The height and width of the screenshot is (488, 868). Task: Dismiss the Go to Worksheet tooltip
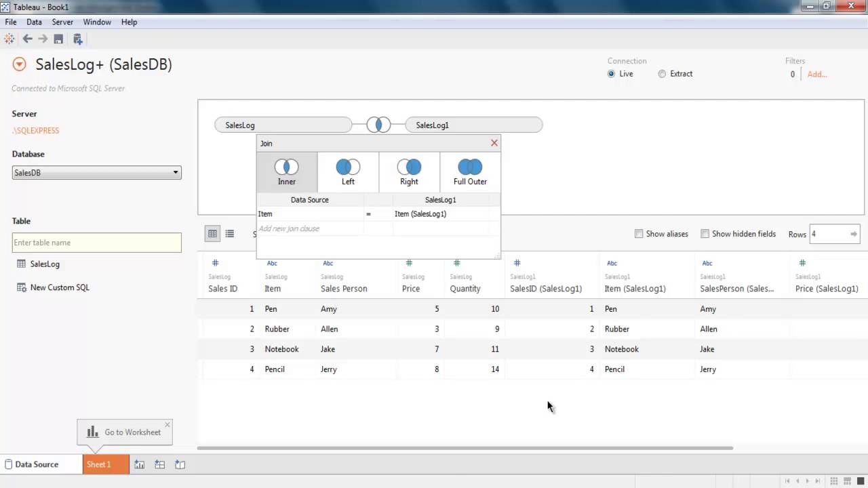pyautogui.click(x=167, y=425)
